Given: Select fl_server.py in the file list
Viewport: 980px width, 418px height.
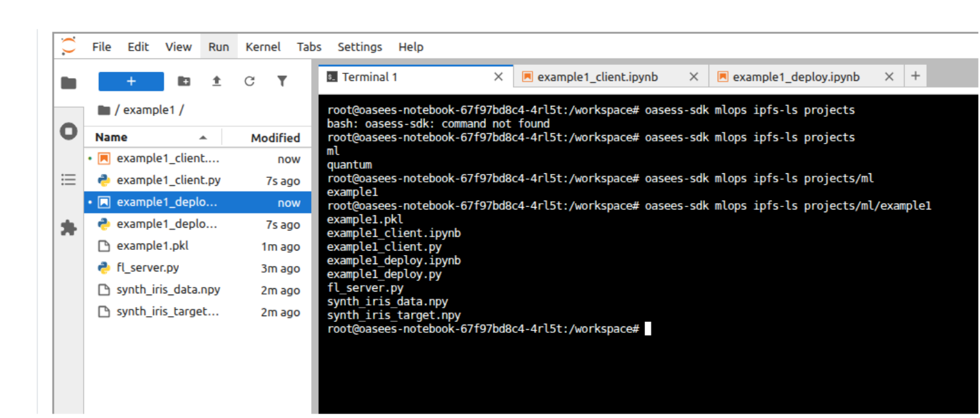Looking at the screenshot, I should 147,268.
